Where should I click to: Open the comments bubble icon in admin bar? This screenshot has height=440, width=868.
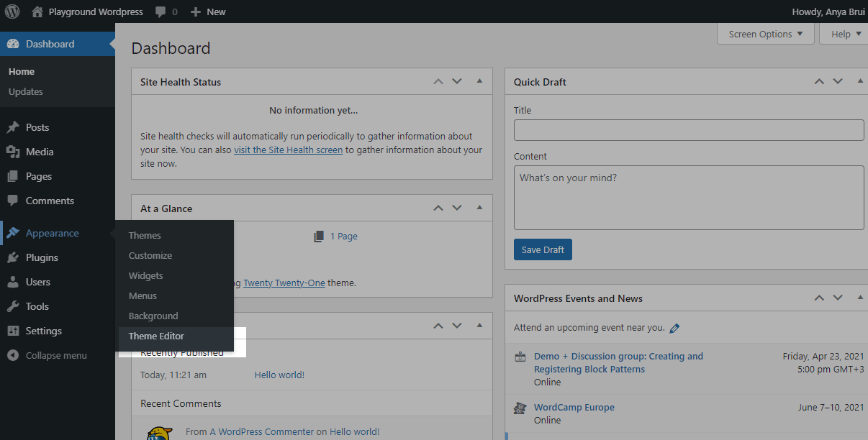click(x=161, y=12)
